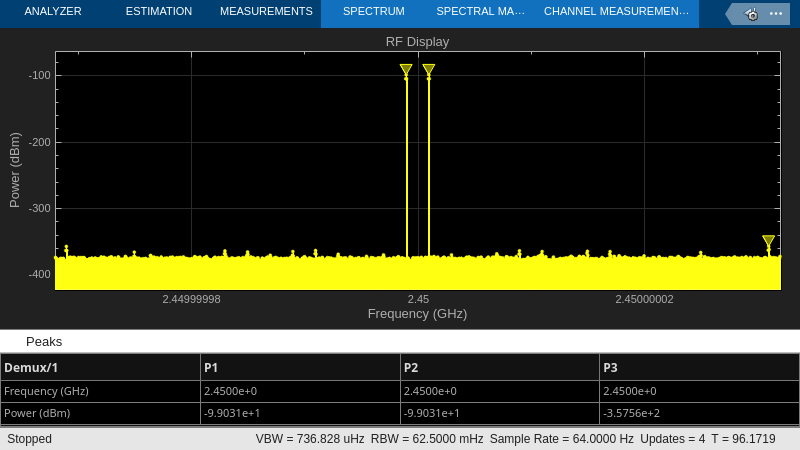Switch to the ANALYZER tab
800x450 pixels.
53,12
